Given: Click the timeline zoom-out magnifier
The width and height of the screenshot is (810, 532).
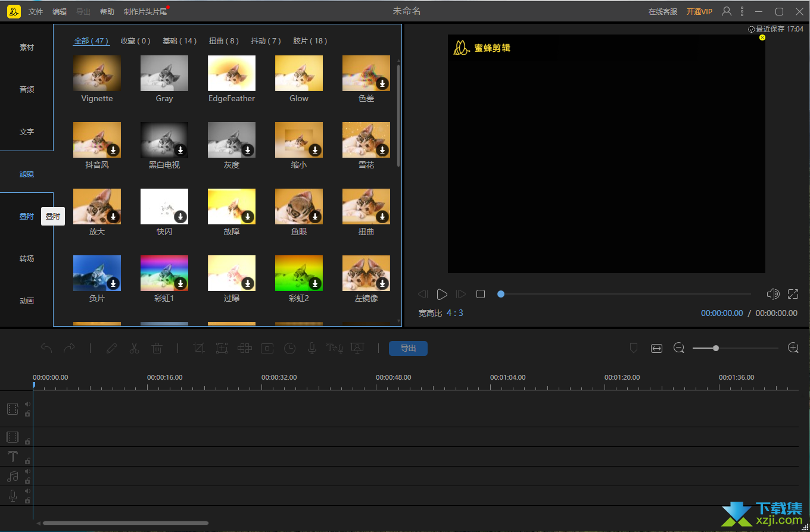Looking at the screenshot, I should pos(679,348).
